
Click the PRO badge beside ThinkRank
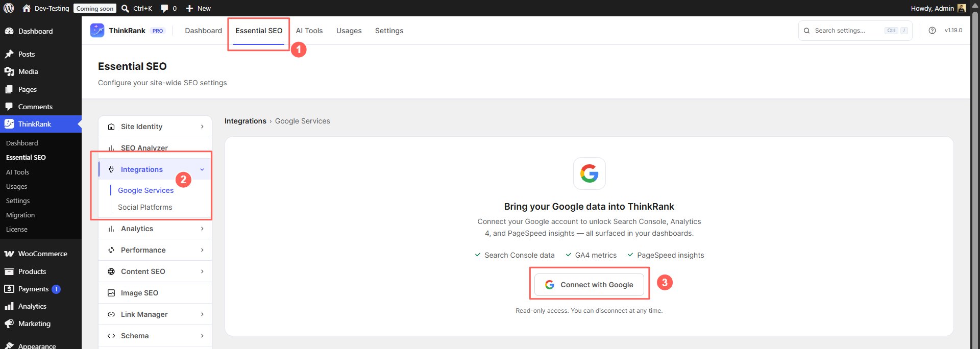click(158, 31)
